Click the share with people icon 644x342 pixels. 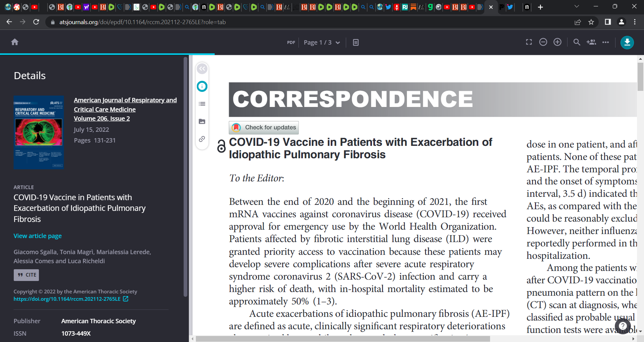click(x=591, y=42)
